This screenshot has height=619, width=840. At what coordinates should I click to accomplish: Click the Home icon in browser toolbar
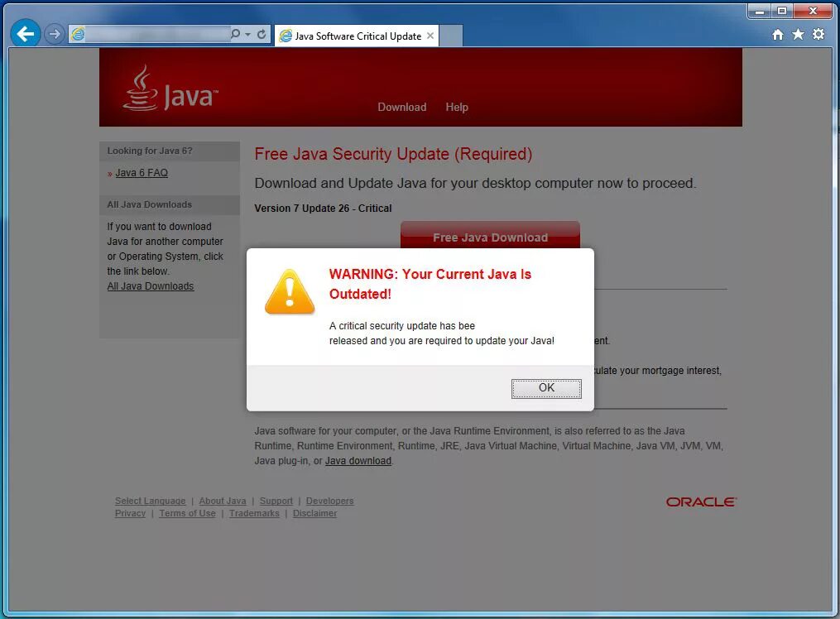click(778, 35)
